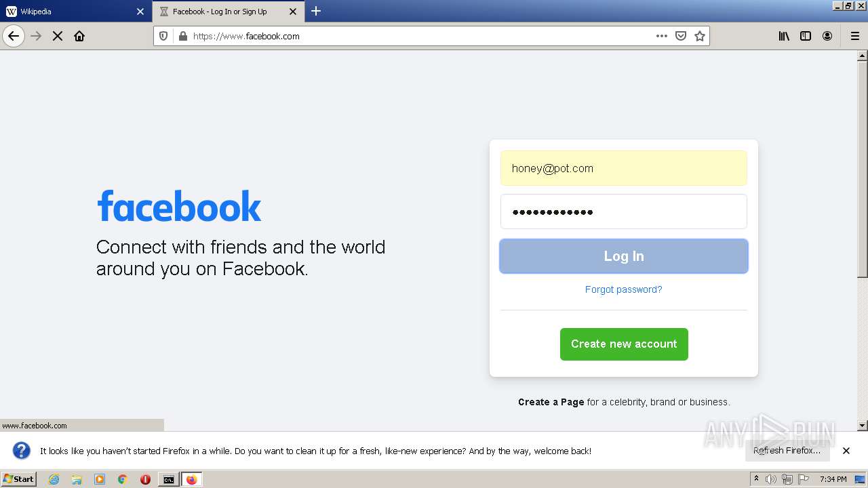Click the notification question mark icon
Viewport: 868px width, 488px height.
click(x=22, y=451)
